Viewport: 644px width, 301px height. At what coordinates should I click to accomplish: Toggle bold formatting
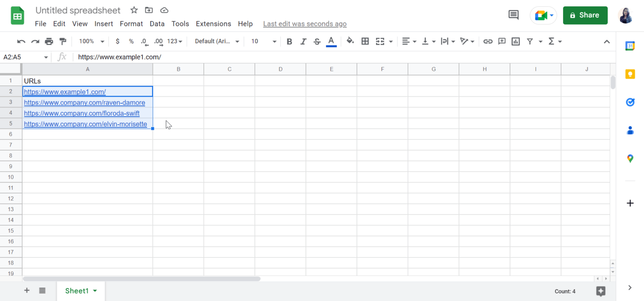tap(289, 41)
